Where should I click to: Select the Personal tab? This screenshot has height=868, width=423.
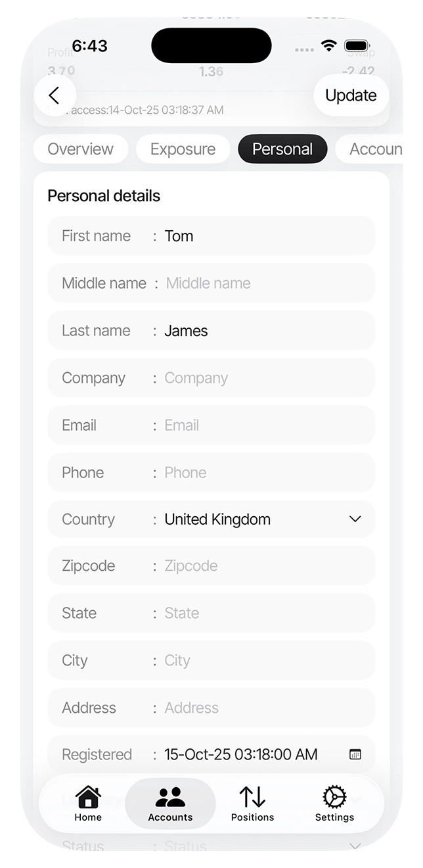point(282,149)
